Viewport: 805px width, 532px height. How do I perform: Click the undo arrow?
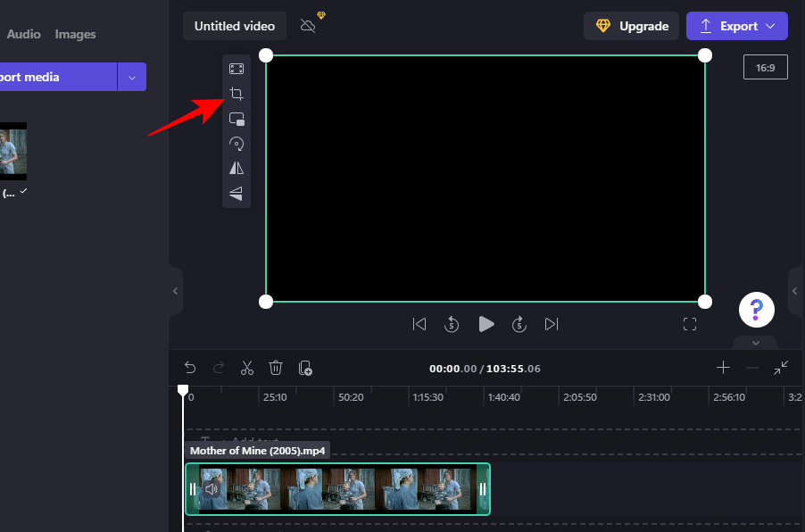(190, 368)
